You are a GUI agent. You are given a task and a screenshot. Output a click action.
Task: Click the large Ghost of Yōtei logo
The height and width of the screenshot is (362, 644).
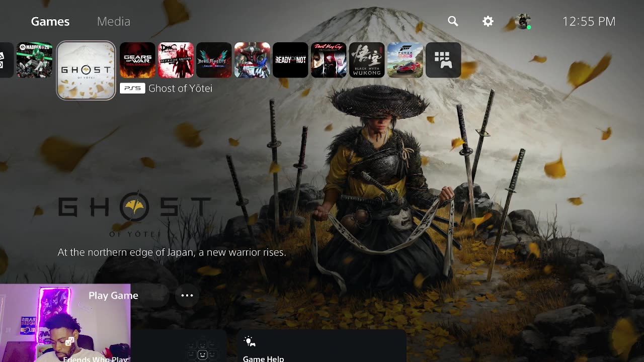coord(134,213)
